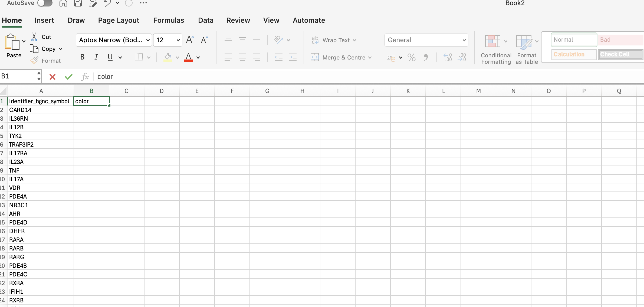Screen dimensions: 644x307
Task: Click the Cut scissors icon
Action: (x=34, y=37)
